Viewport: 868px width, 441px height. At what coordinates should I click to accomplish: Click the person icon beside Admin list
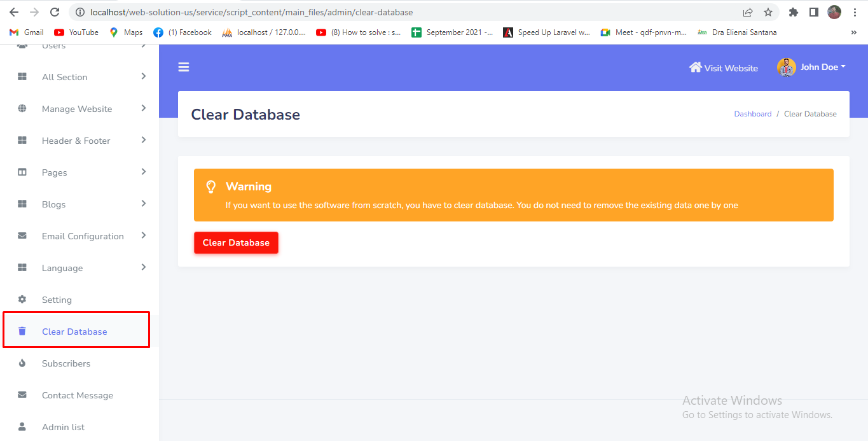pyautogui.click(x=22, y=426)
